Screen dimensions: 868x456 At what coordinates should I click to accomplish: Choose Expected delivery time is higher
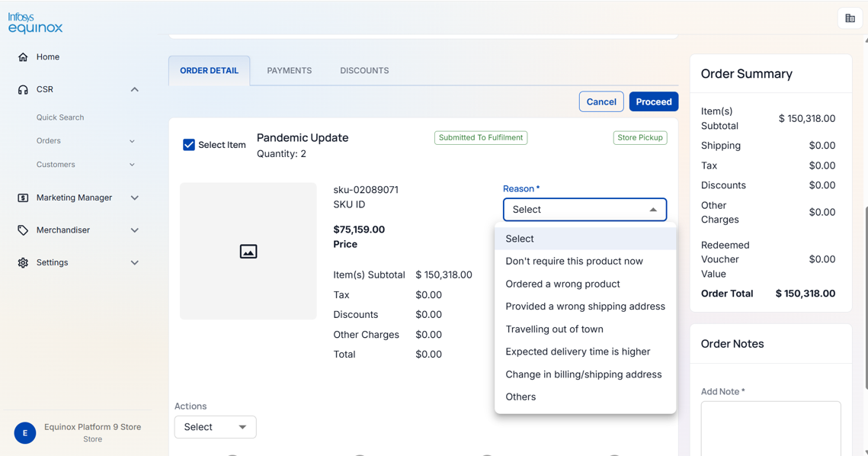(585, 352)
